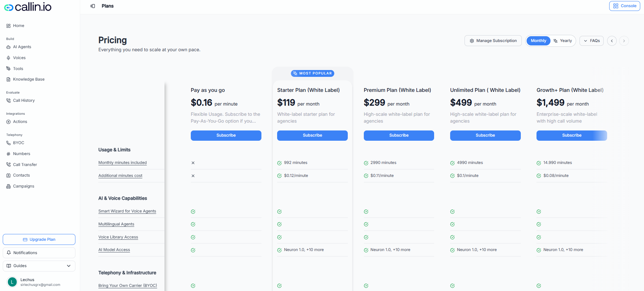
Task: Switch billing to Monthly
Action: (x=538, y=41)
